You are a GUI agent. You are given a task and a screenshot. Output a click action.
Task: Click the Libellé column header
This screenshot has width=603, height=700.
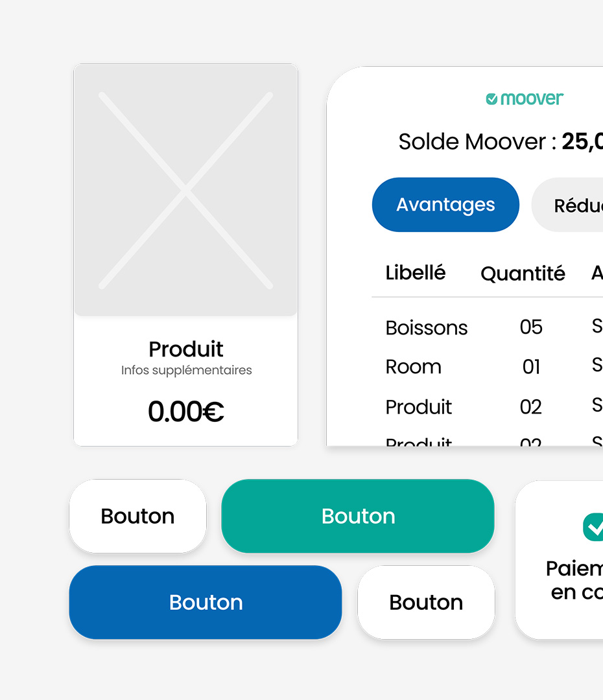point(416,272)
